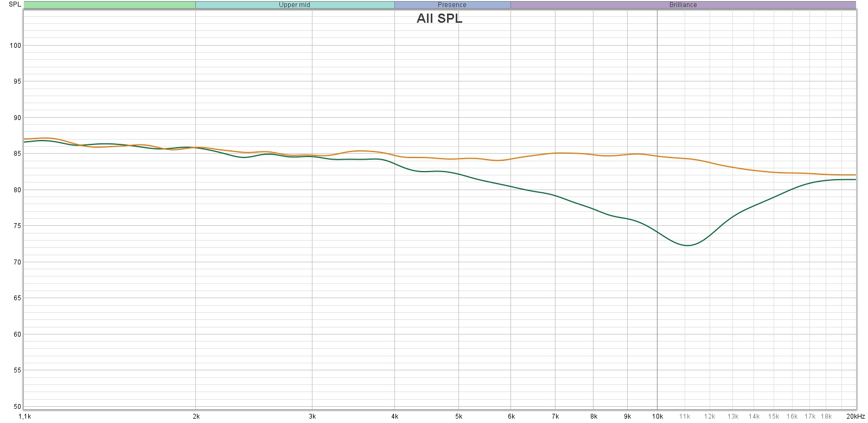Click the "2k" frequency axis label
The image size is (868, 423).
click(196, 416)
